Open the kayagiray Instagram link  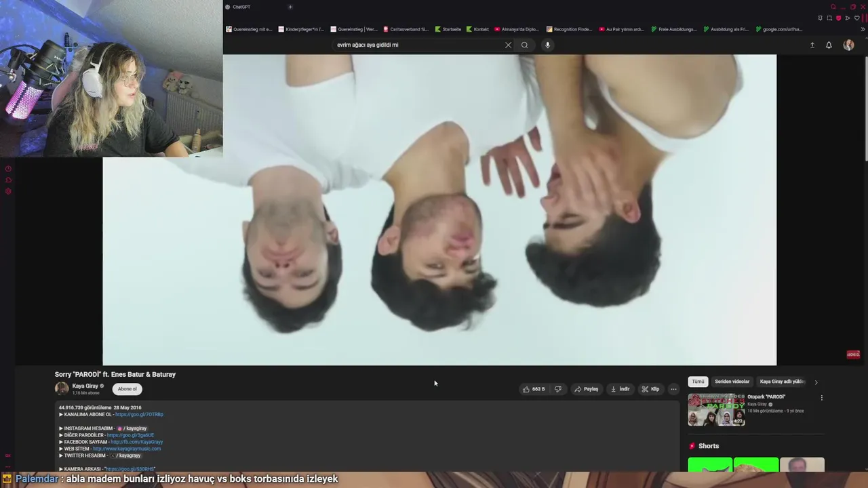point(132,428)
